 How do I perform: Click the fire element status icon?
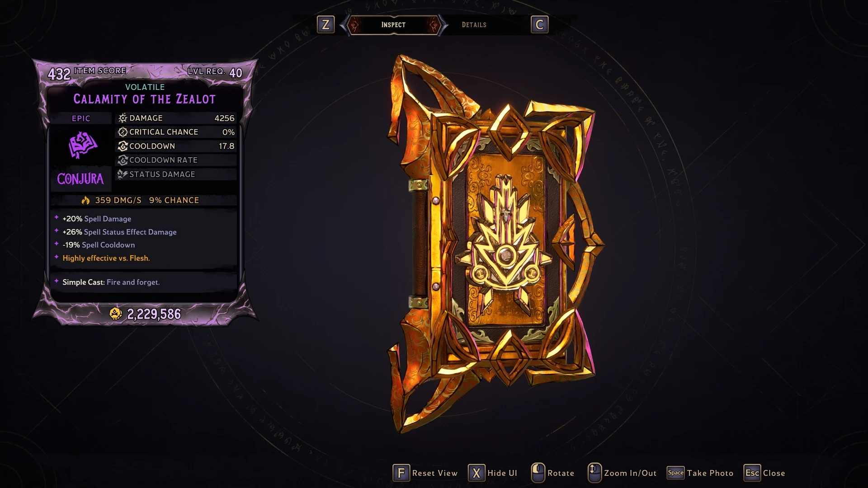[85, 200]
